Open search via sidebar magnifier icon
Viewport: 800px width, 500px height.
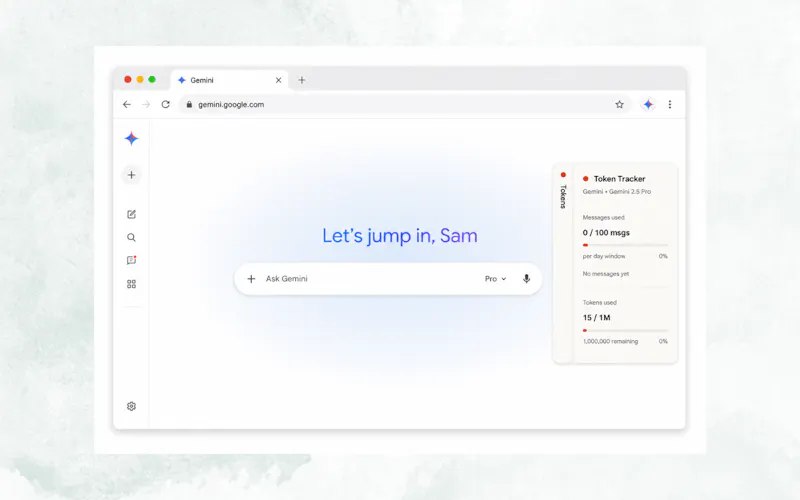131,237
